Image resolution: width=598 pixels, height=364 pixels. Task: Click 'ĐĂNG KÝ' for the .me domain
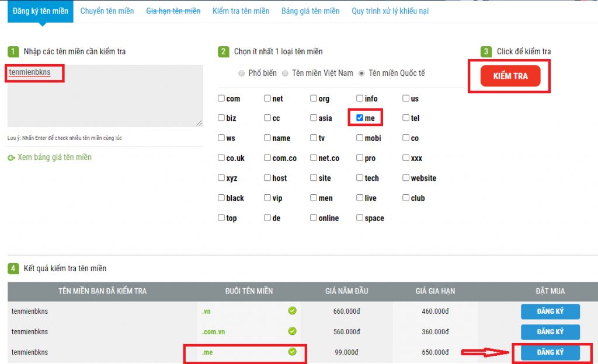550,352
